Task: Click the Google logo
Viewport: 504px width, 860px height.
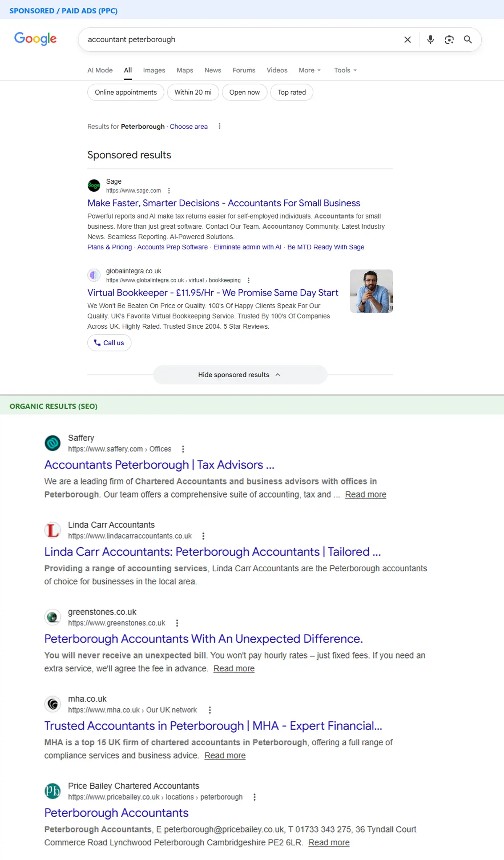Action: coord(35,39)
